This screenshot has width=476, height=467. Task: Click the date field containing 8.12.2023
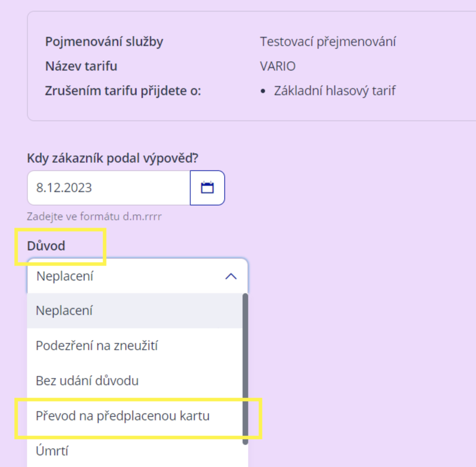click(x=109, y=188)
